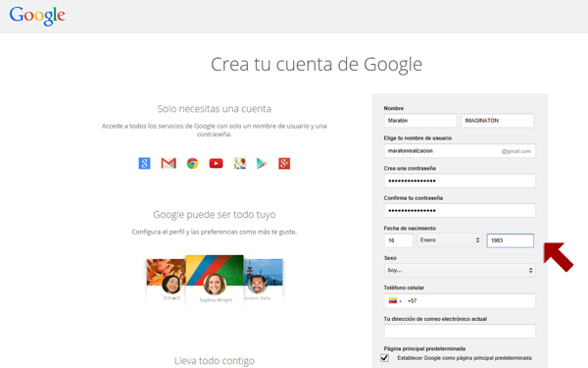Click the 'Solo necesitas una cuenta' heading
Screen dimensions: 588x368
point(214,109)
